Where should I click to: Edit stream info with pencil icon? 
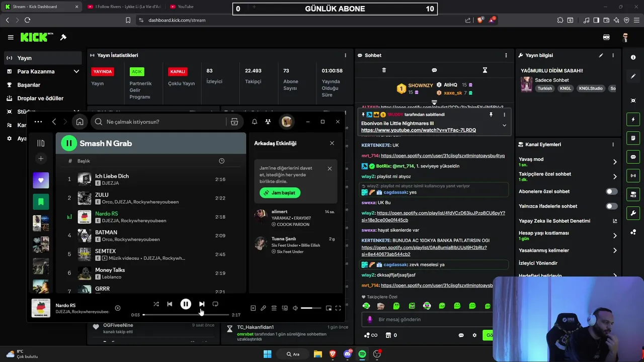tap(601, 55)
